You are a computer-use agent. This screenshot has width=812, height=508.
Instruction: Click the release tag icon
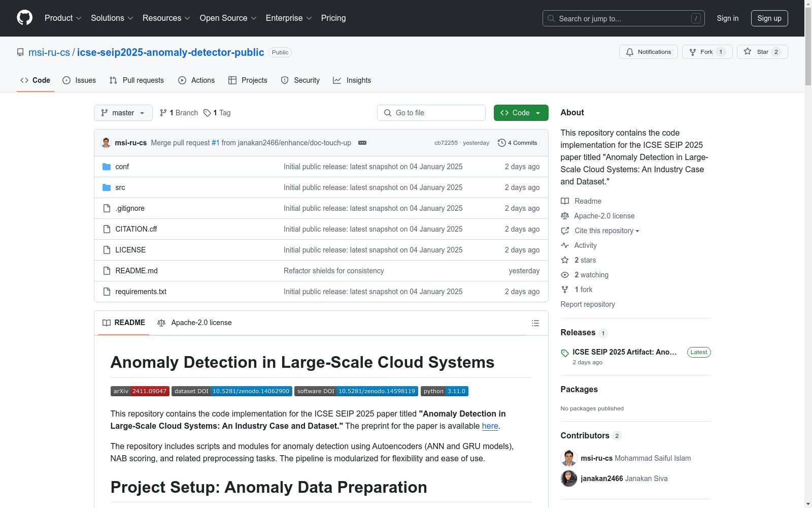click(x=565, y=353)
